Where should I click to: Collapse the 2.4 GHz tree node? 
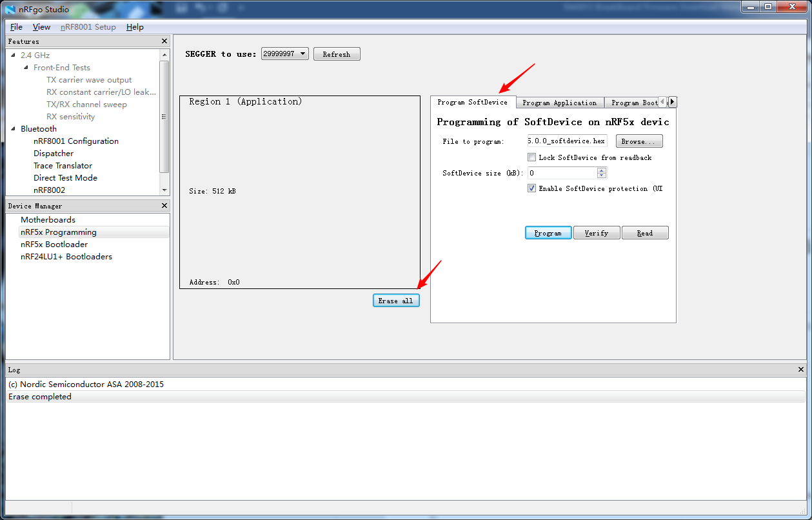point(14,55)
